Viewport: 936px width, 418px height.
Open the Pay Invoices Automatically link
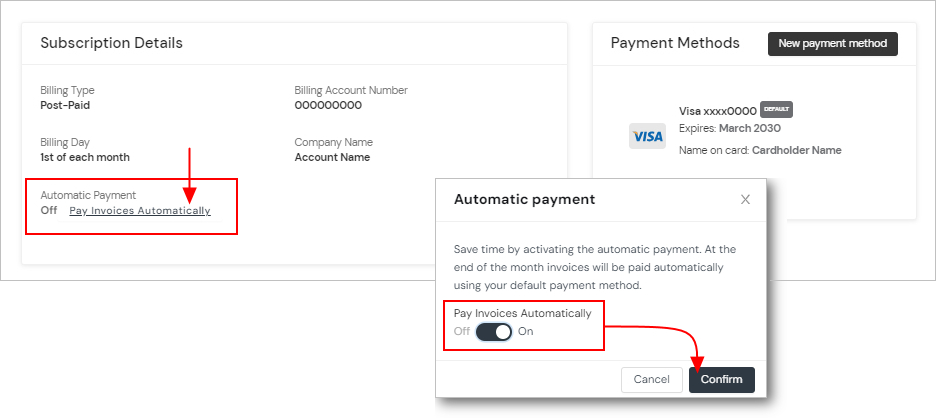point(140,211)
